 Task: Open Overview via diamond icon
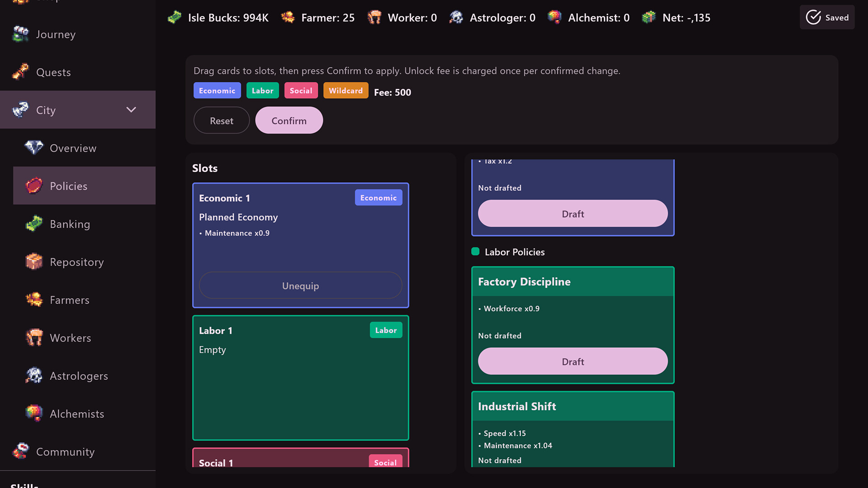click(34, 148)
